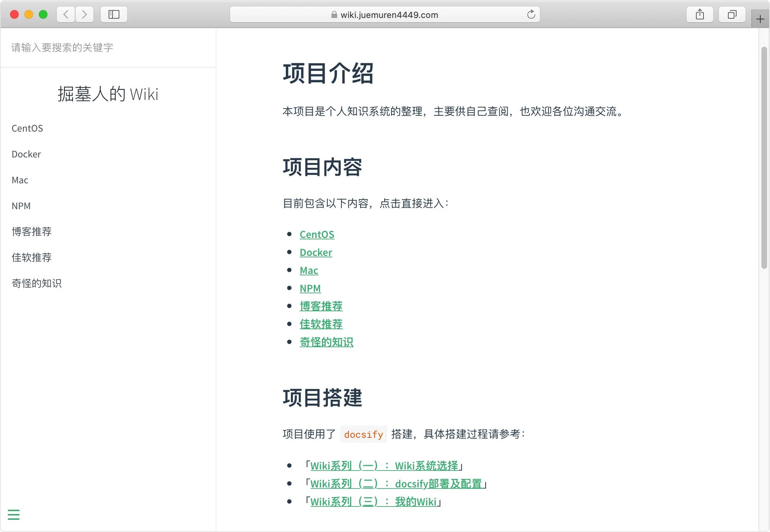Go forward with the Safari forward arrow
Viewport: 770px width, 532px height.
84,14
